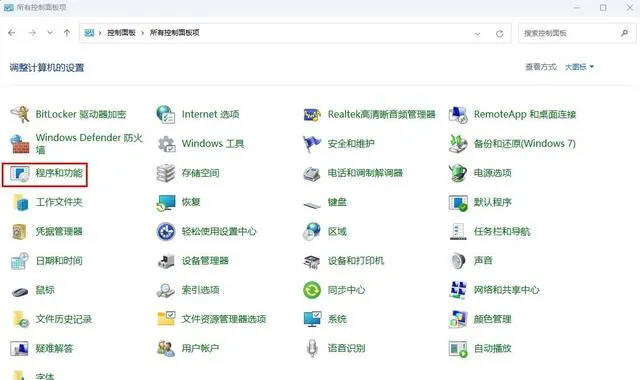Expand chevron before 控制面板 breadcrumb
Screen dimensions: 640x380
pos(100,33)
